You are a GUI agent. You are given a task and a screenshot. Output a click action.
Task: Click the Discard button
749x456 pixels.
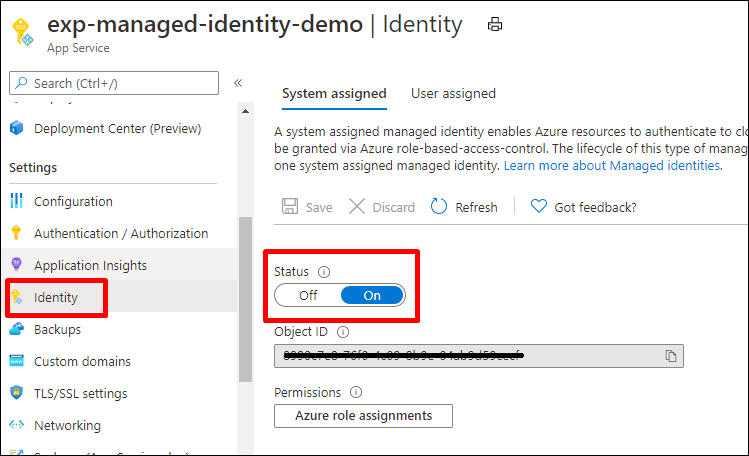(x=381, y=207)
